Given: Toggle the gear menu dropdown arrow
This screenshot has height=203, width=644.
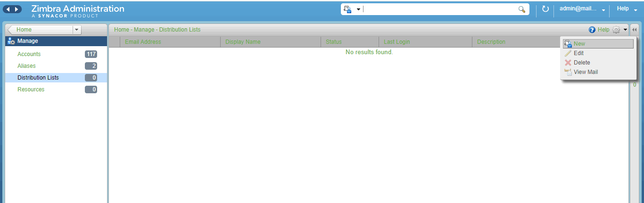Looking at the screenshot, I should [x=625, y=30].
